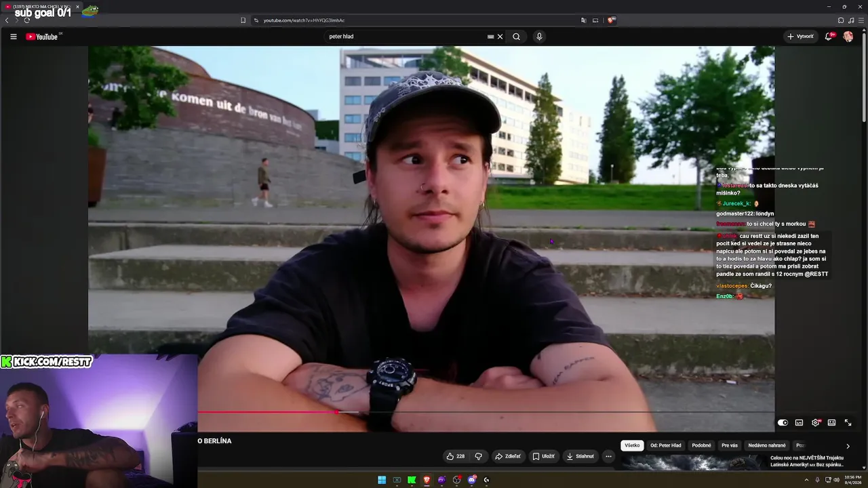Open the more actions three-dot menu

608,456
